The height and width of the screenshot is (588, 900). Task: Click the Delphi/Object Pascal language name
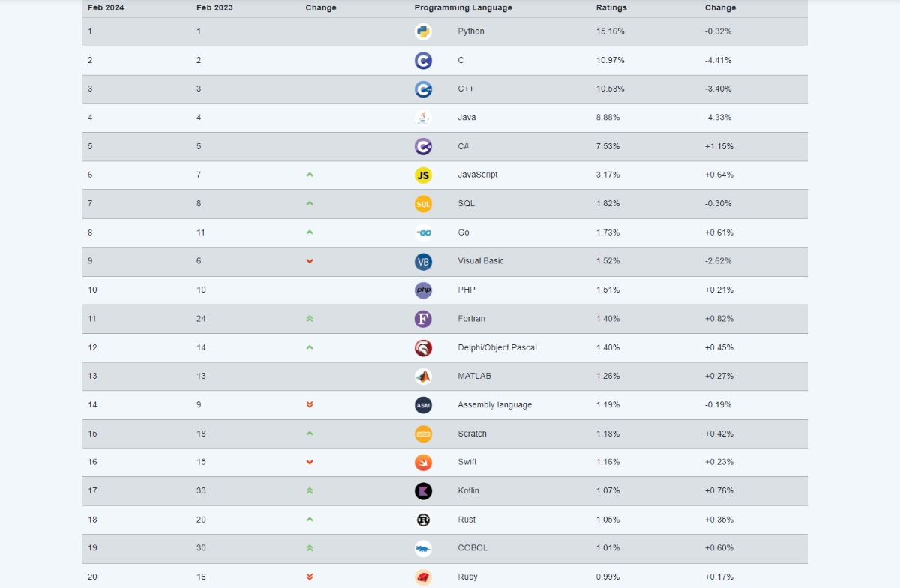[497, 348]
